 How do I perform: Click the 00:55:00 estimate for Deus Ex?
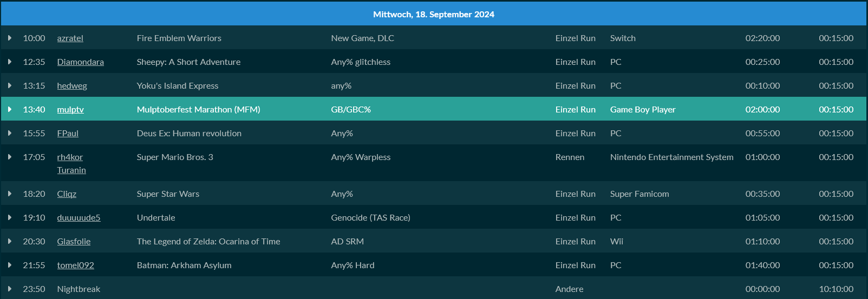763,134
